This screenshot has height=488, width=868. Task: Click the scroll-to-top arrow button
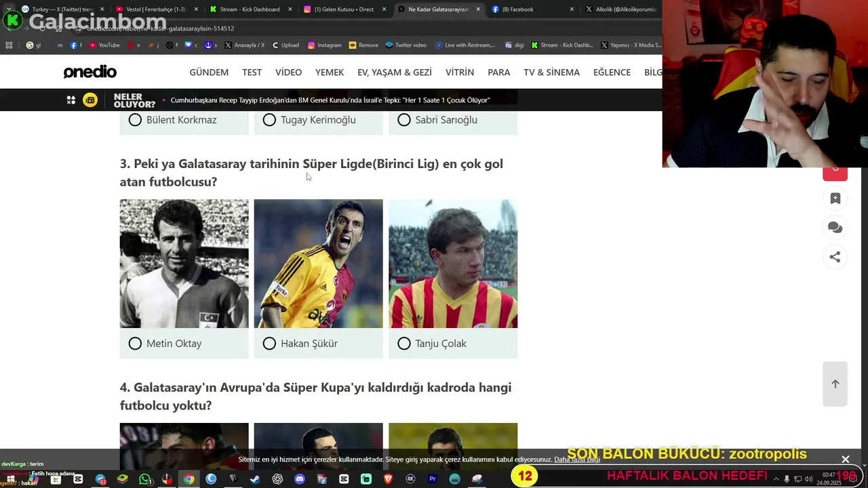(x=835, y=384)
